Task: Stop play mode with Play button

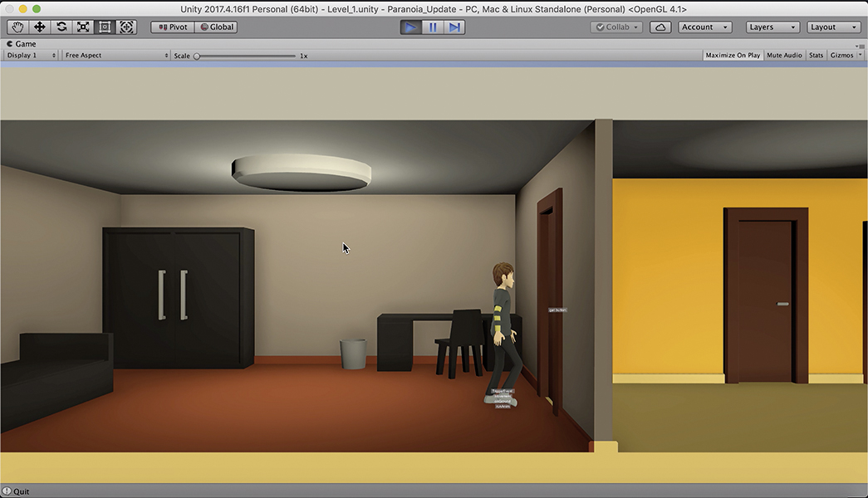Action: point(410,27)
